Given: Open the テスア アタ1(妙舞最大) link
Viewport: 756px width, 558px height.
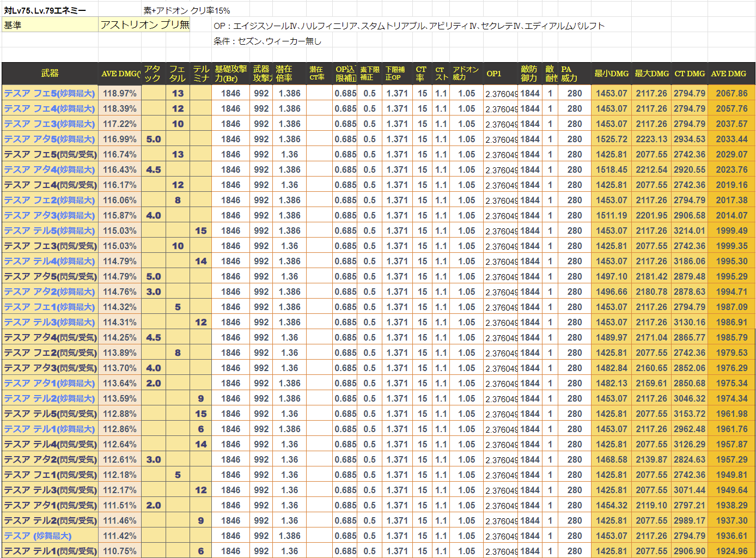Looking at the screenshot, I should (x=50, y=383).
